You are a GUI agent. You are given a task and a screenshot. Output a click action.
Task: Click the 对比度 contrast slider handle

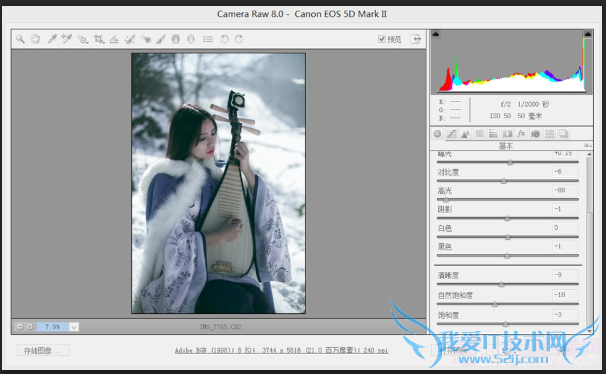[x=504, y=181]
